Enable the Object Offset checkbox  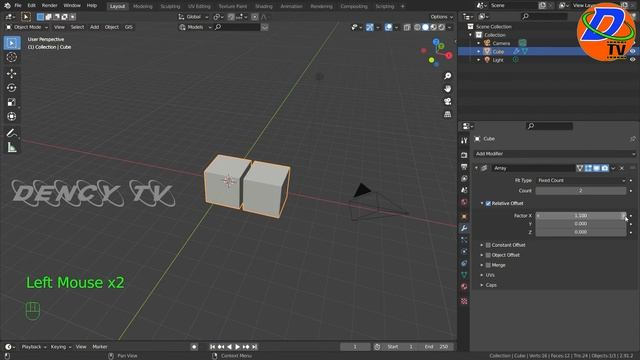(x=488, y=255)
